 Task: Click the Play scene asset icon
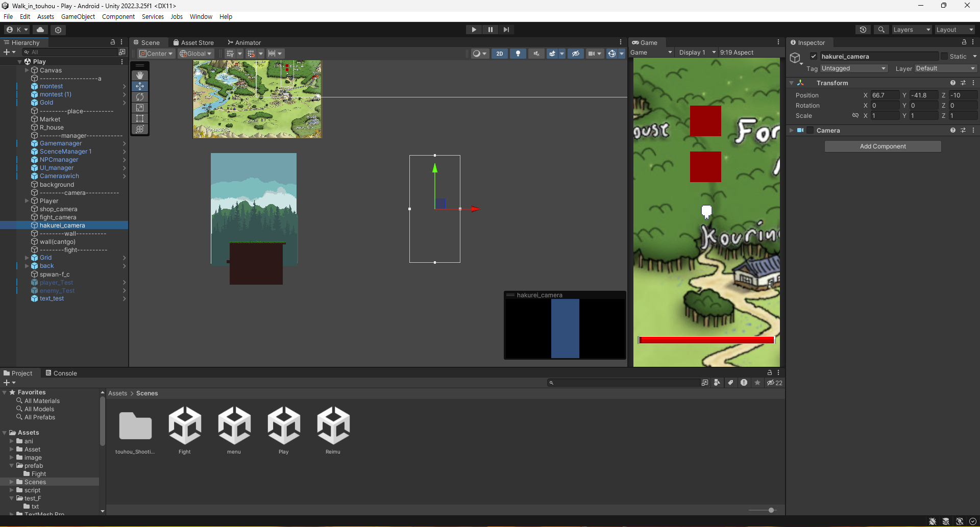point(284,425)
